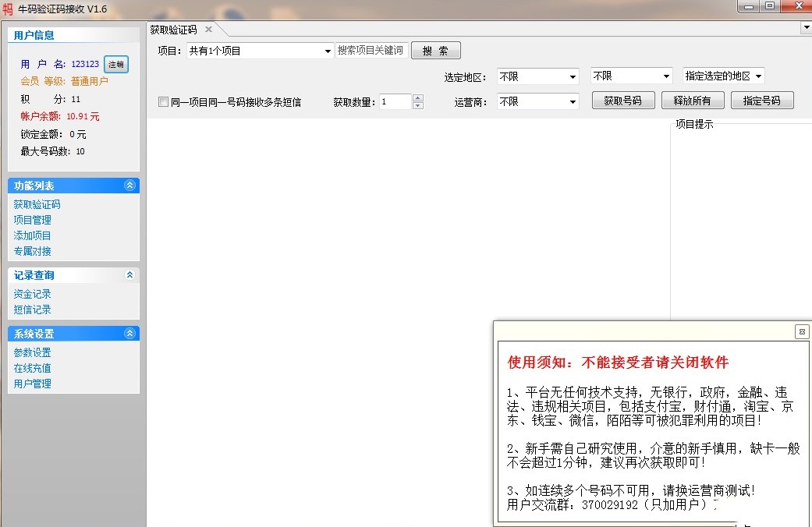Collapse the 功能列表 panel
This screenshot has height=527, width=812.
coord(129,186)
